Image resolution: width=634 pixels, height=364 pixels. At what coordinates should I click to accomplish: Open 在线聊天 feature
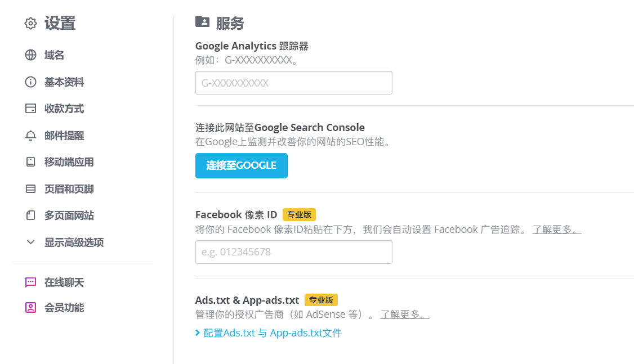64,282
